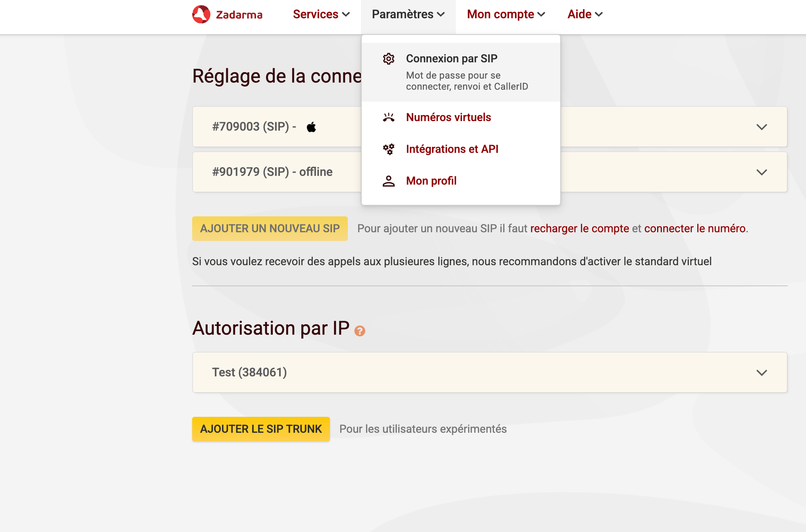Choose Mon profil from the menu
Viewport: 806px width, 532px height.
click(x=431, y=181)
